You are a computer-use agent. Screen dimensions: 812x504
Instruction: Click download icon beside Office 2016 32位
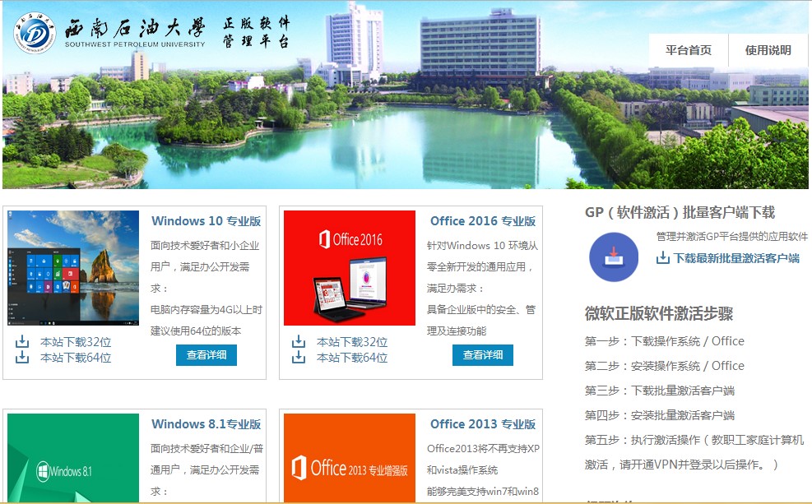click(x=299, y=341)
